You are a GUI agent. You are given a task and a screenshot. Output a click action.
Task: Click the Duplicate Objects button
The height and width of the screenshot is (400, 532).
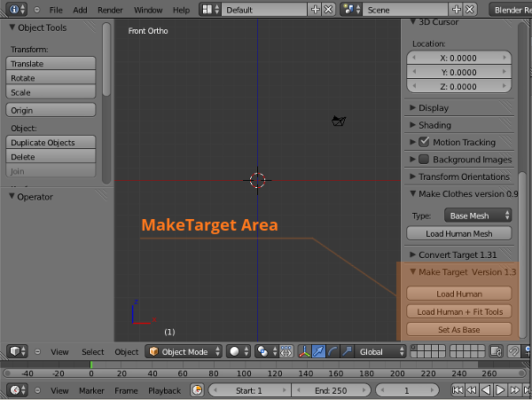tap(51, 142)
